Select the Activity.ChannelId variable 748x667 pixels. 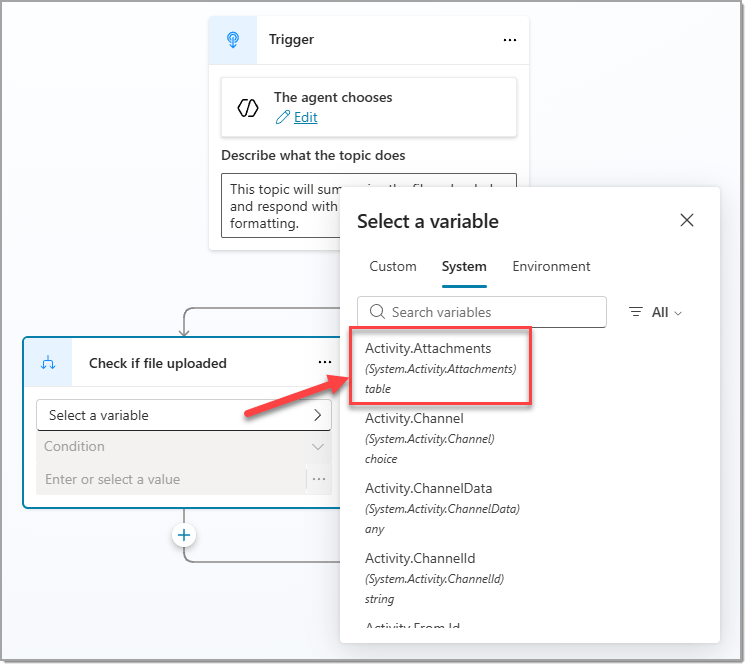pos(436,580)
